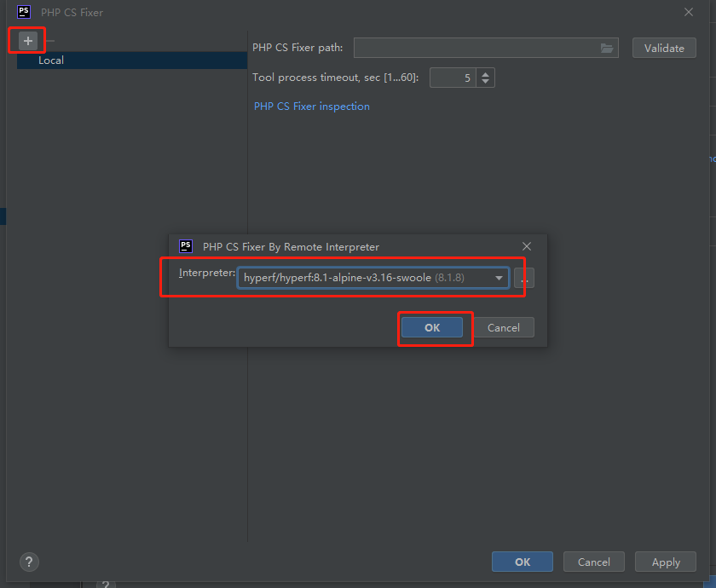Viewport: 716px width, 588px height.
Task: Click OK at the bottom of PHP CS Fixer window
Action: tap(523, 562)
